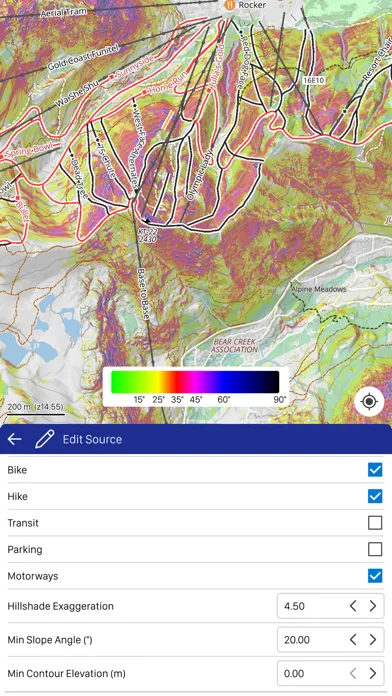Screen dimensions: 392x696
Task: Increase Min Contour Elevation with right arrow
Action: pyautogui.click(x=373, y=673)
